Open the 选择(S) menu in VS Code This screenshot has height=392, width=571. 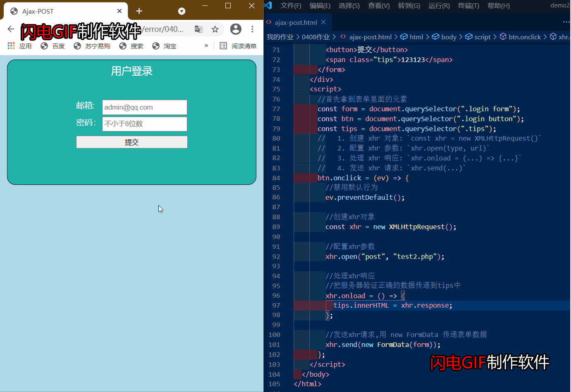click(x=349, y=5)
